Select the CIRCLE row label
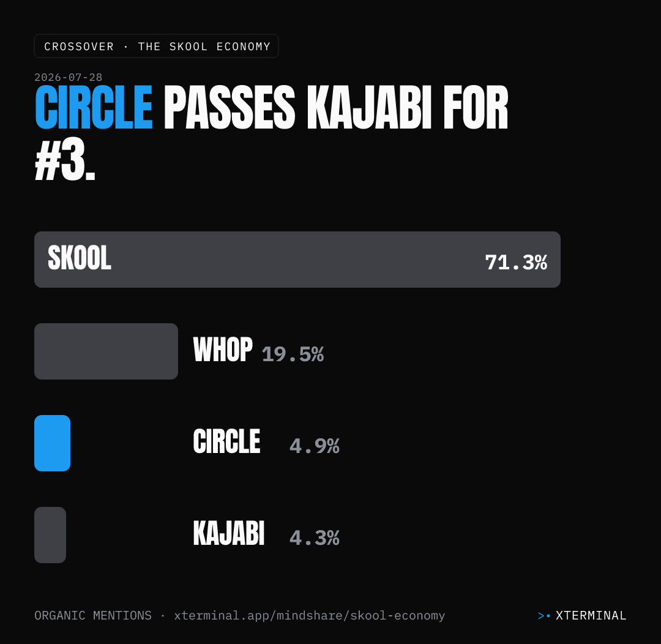 point(227,441)
